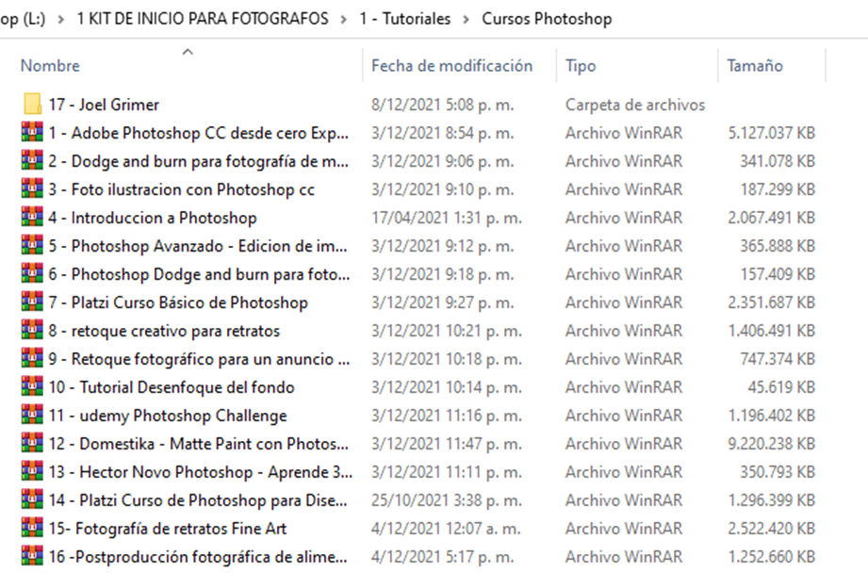This screenshot has width=868, height=588.
Task: Select WinRAR icon of 11 - udemy Photoshop Challenge
Action: [x=32, y=415]
